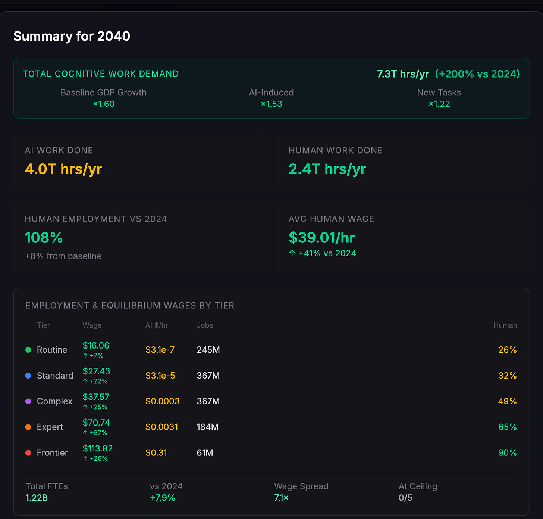Click the $70.74 Expert wage

click(x=96, y=423)
